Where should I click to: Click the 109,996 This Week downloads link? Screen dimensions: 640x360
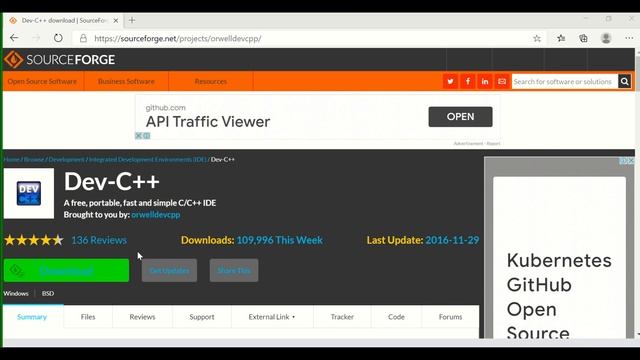click(280, 240)
